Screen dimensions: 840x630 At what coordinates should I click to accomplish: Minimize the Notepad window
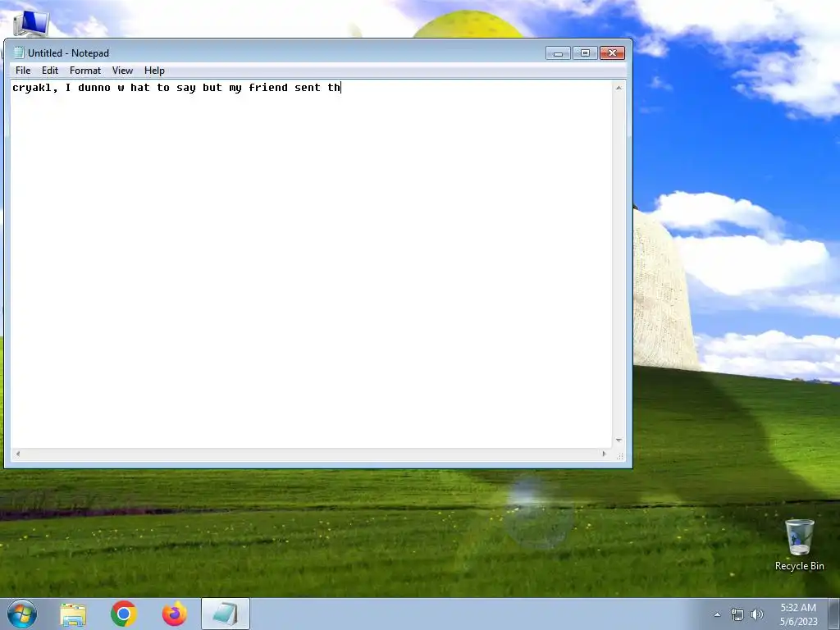click(x=558, y=53)
